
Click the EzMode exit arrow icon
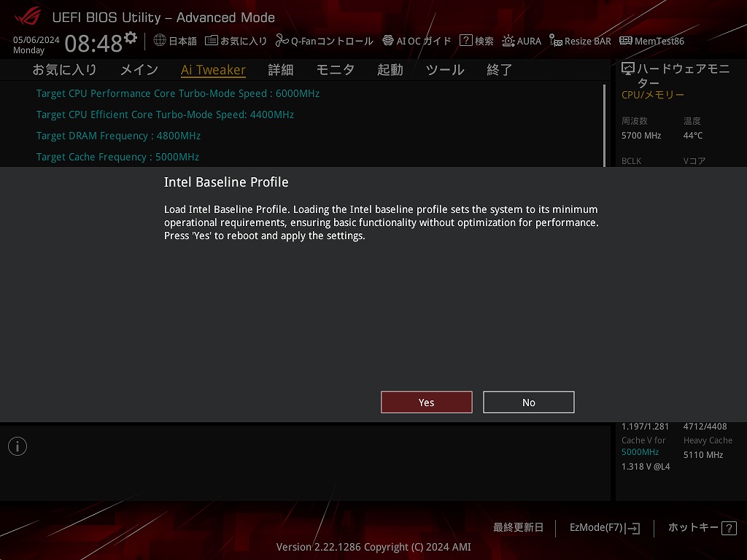point(632,528)
